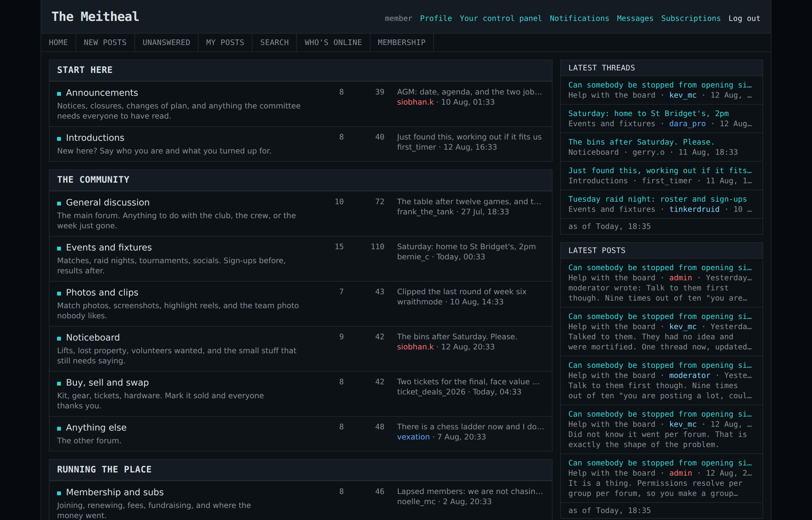Click the square status icon beside Announcements
This screenshot has width=812, height=520.
pyautogui.click(x=59, y=94)
